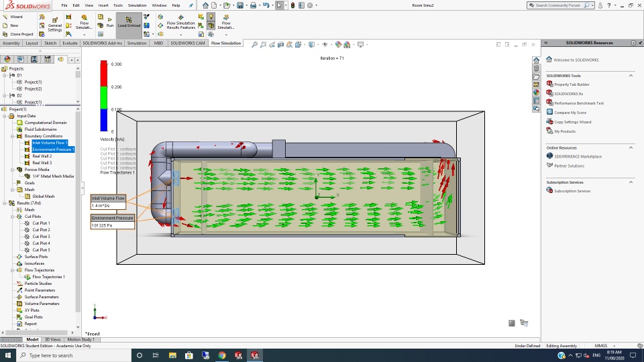
Task: Select the Real Wall 2 boundary condition
Action: pos(42,156)
